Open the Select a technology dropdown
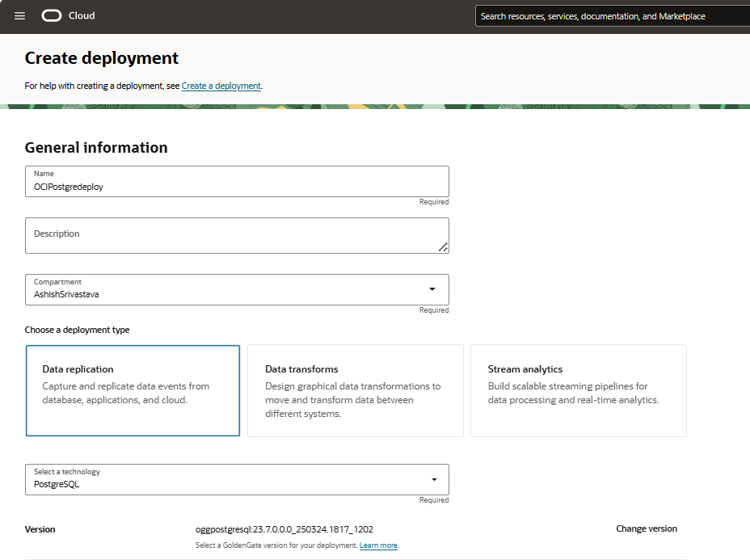Viewport: 750px width, 560px height. click(237, 479)
